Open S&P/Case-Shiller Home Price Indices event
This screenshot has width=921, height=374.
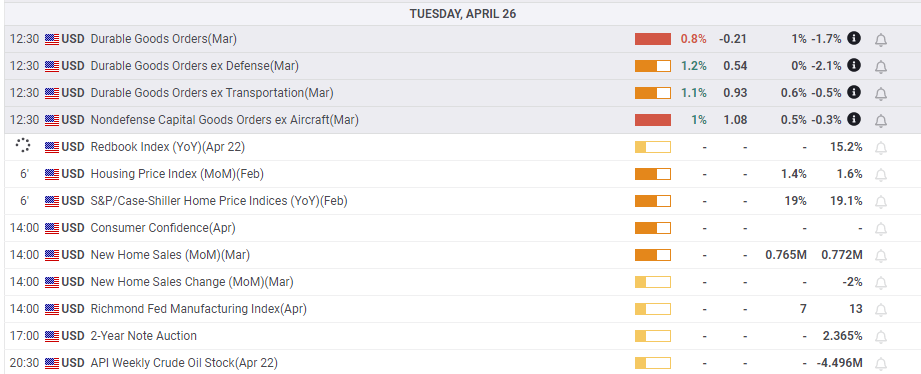pos(219,201)
